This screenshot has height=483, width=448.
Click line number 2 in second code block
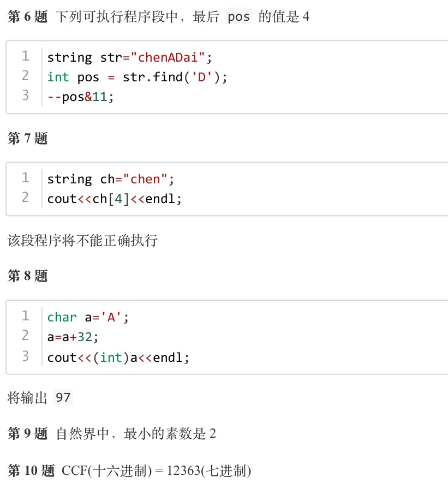click(25, 197)
